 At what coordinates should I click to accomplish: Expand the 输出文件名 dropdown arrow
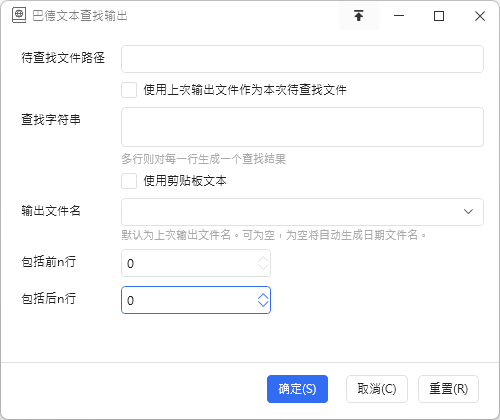468,212
